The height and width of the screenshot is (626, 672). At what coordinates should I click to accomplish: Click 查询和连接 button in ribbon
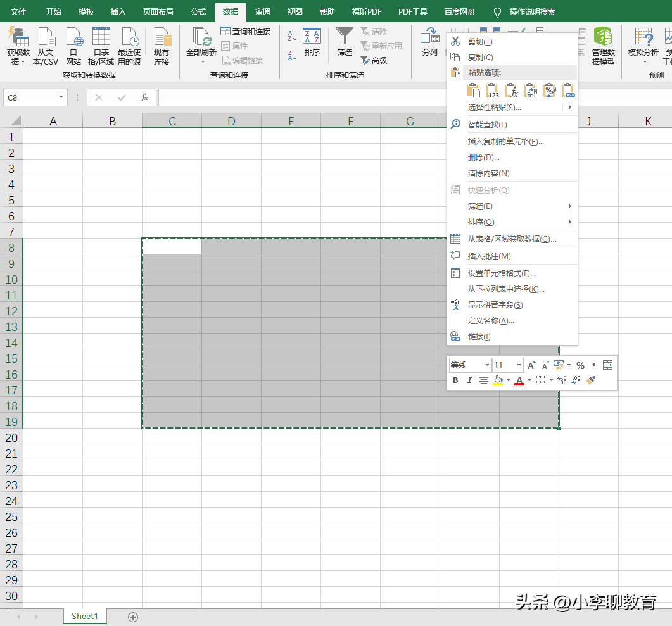point(246,31)
